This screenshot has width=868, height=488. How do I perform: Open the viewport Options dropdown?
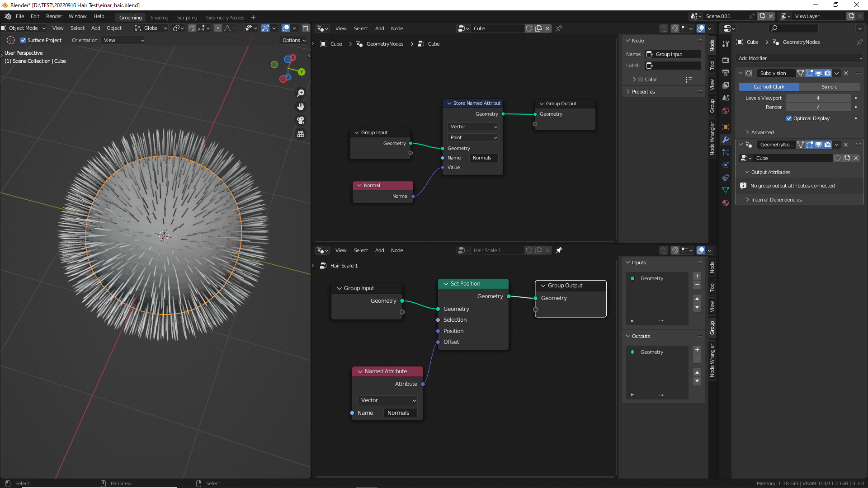294,40
